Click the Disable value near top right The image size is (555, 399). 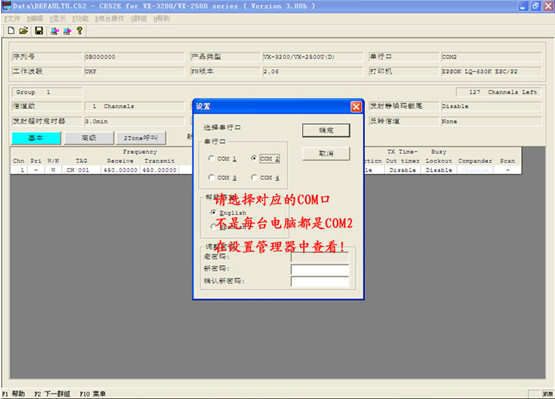click(x=491, y=106)
